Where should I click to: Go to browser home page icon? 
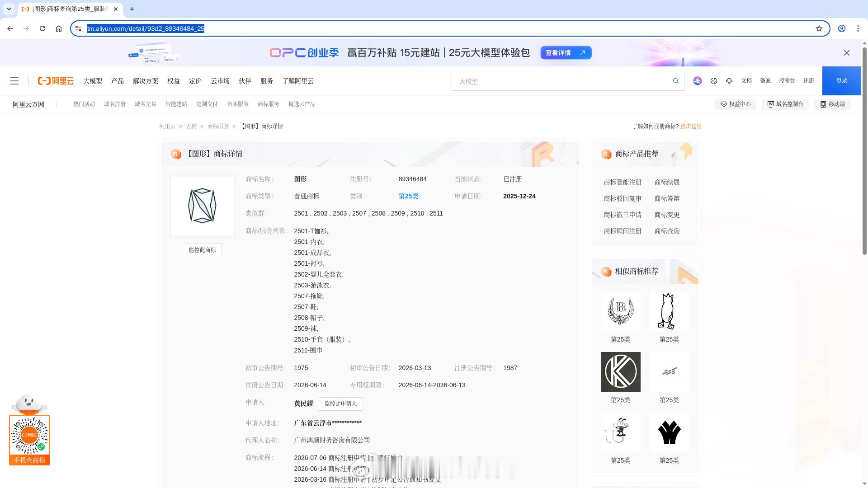tap(59, 28)
